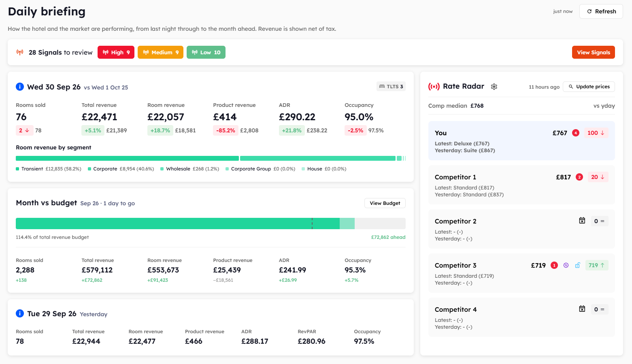Viewport: 632px width, 364px height.
Task: Click Competitor 2's calendar unavailable icon
Action: pos(582,221)
